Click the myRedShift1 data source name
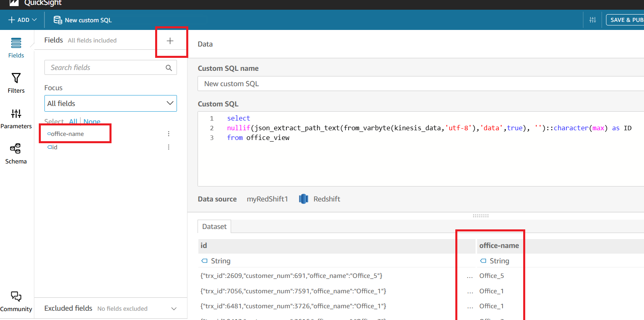This screenshot has width=644, height=320. (267, 199)
